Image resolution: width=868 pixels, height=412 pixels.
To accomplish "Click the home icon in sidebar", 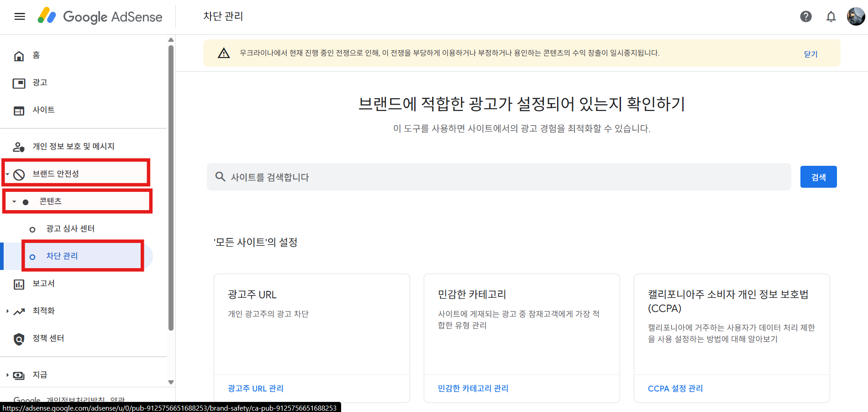I will (19, 56).
